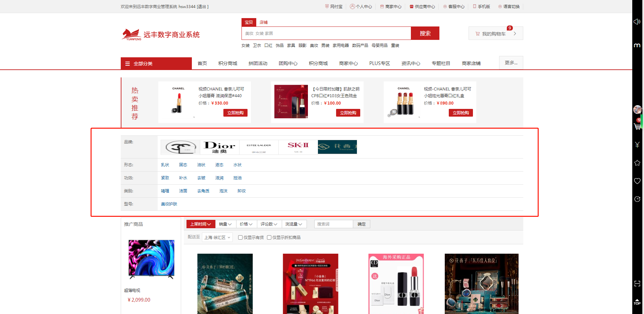The image size is (644, 314).
Task: Click 母婴用品 hot keyword
Action: [x=380, y=46]
